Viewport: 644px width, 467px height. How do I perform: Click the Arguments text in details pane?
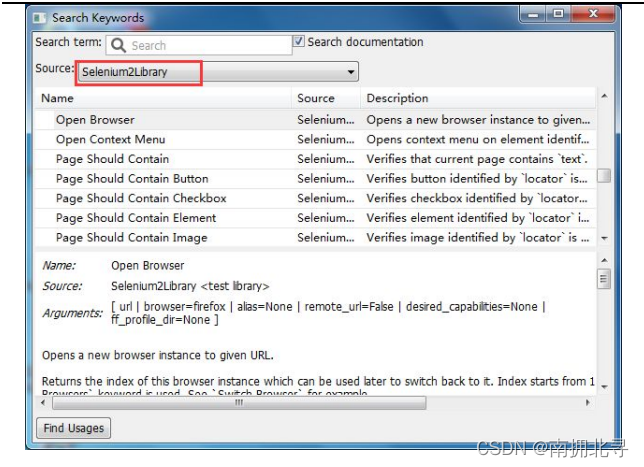(x=329, y=313)
